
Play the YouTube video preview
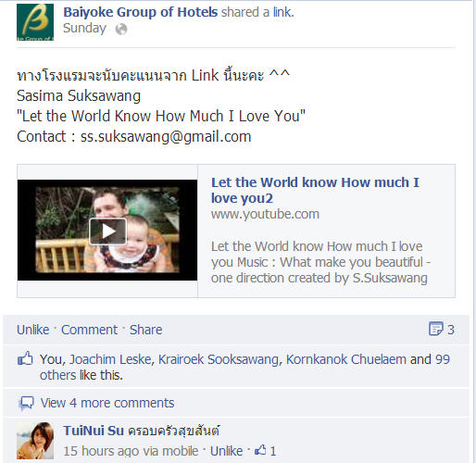[x=107, y=231]
